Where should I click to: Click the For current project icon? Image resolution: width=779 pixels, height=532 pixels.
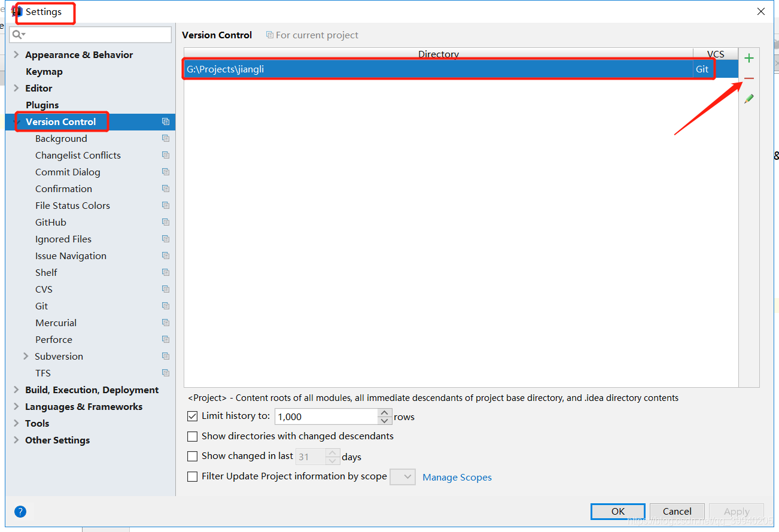[269, 35]
